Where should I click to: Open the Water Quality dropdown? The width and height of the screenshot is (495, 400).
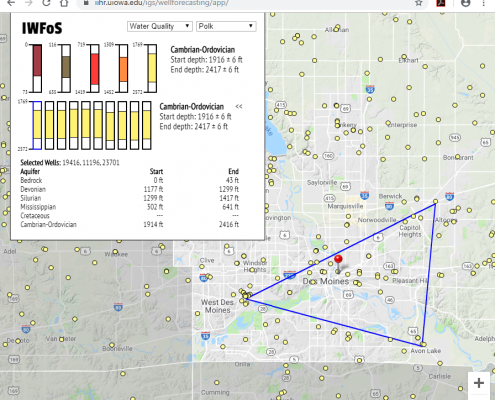click(160, 26)
